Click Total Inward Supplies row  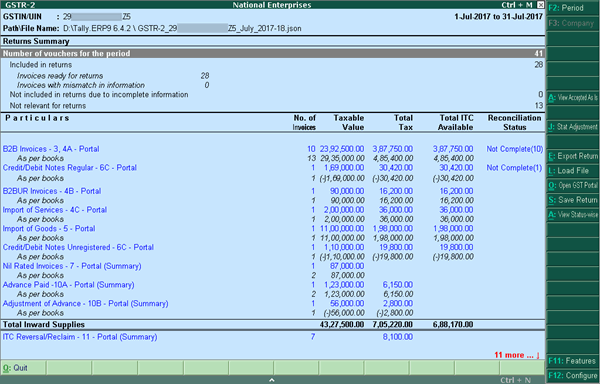[x=272, y=325]
